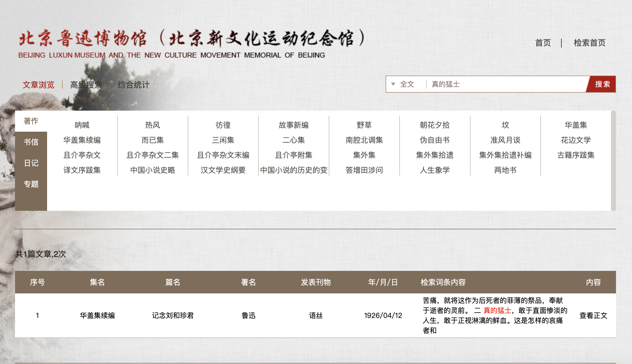Click the author name 鲁迅 in the row
This screenshot has width=632, height=364.
248,315
